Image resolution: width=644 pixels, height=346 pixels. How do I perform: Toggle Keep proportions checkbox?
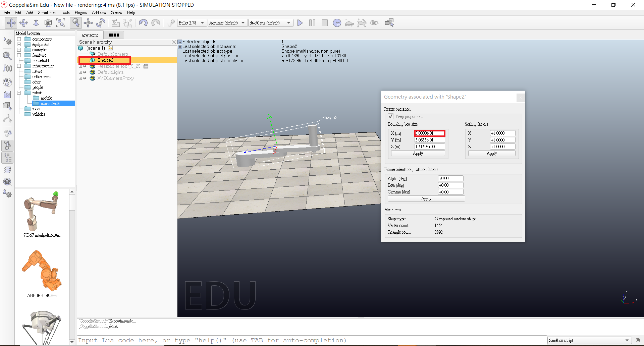point(390,116)
